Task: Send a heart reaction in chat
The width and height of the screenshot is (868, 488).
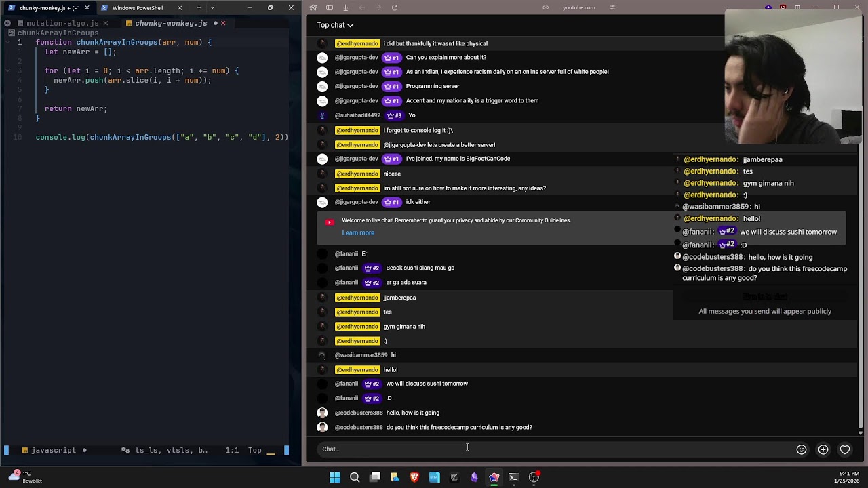Action: [x=845, y=449]
